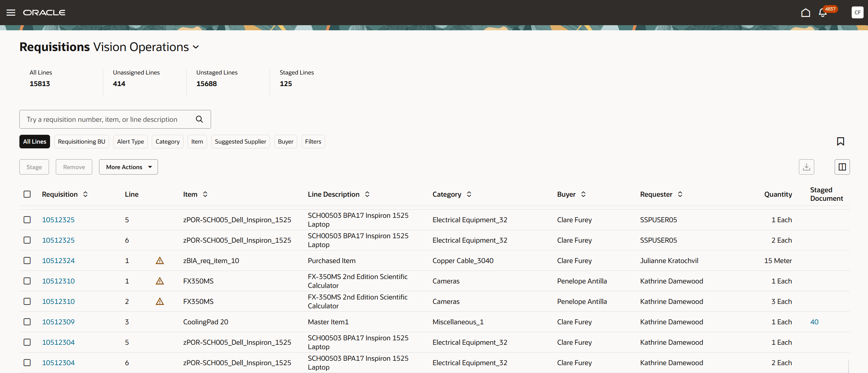Check the select all rows checkbox
868x373 pixels.
coord(27,194)
